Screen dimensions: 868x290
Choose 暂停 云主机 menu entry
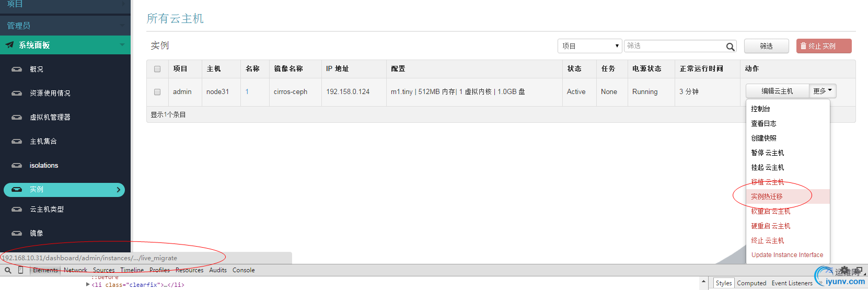click(x=788, y=153)
